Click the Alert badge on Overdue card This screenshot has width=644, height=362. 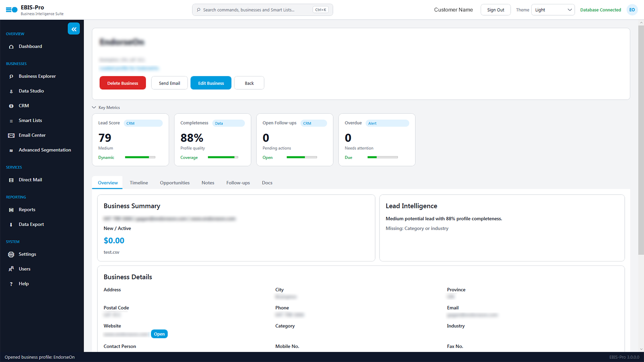pyautogui.click(x=387, y=123)
